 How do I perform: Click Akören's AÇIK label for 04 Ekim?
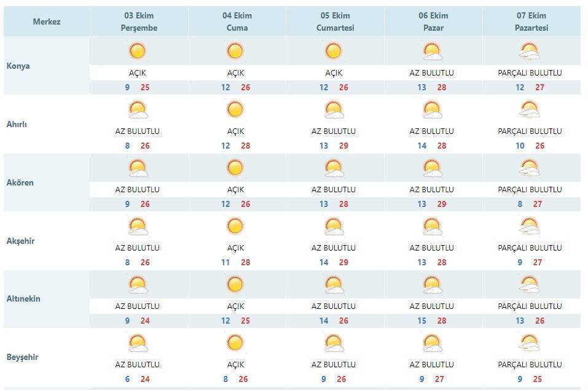click(235, 189)
